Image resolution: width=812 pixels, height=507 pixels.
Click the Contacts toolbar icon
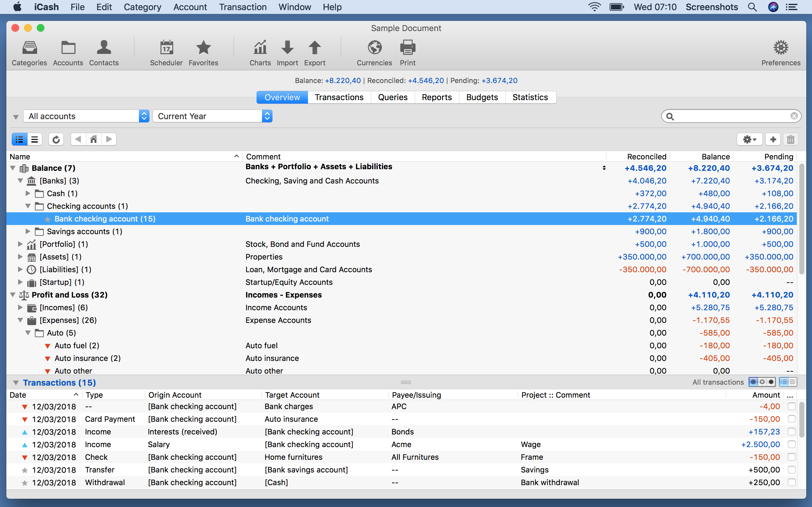tap(103, 52)
